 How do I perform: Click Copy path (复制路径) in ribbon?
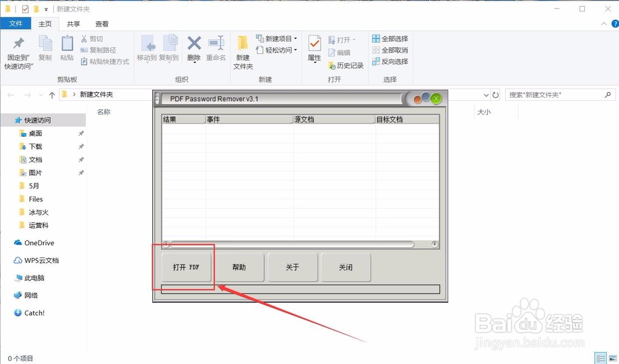click(x=98, y=50)
